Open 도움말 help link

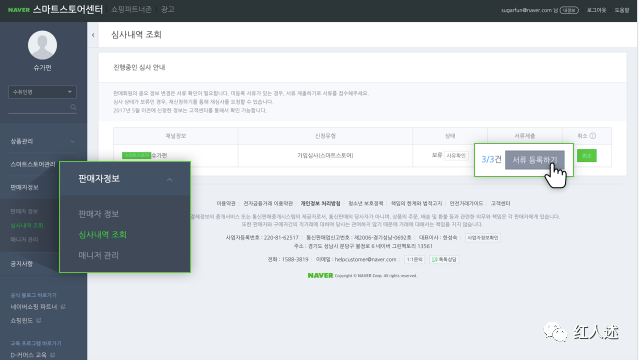point(622,10)
